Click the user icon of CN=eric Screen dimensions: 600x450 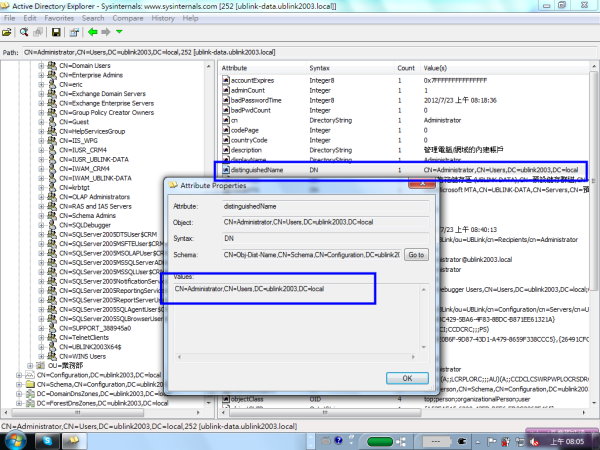coord(52,84)
